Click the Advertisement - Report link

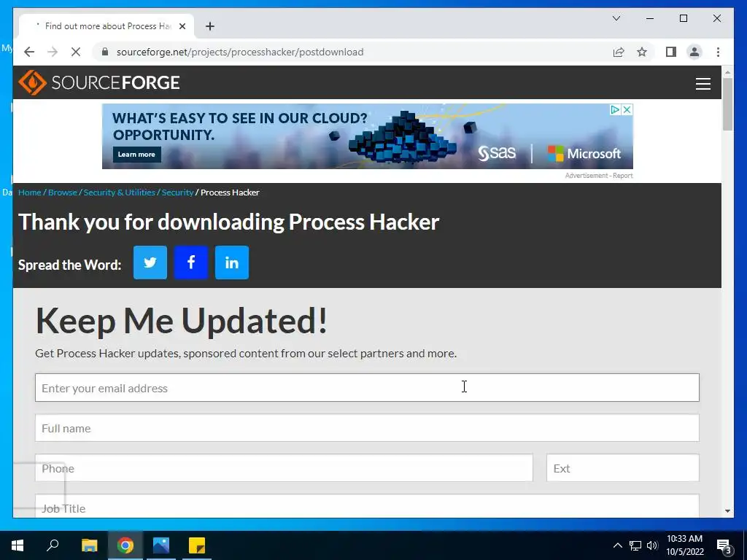(x=599, y=176)
